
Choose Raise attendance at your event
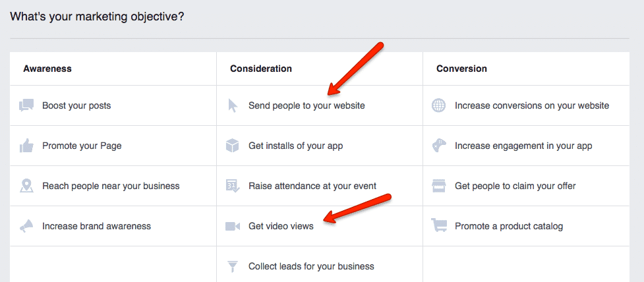pos(312,186)
